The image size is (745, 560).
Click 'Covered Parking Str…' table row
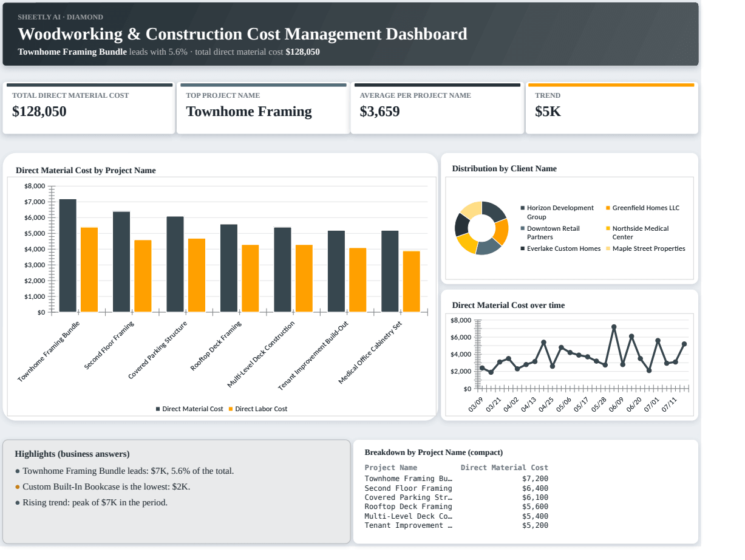click(x=457, y=497)
